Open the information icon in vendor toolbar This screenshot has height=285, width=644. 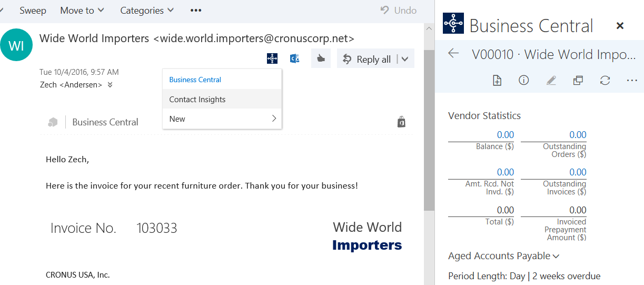click(x=523, y=81)
